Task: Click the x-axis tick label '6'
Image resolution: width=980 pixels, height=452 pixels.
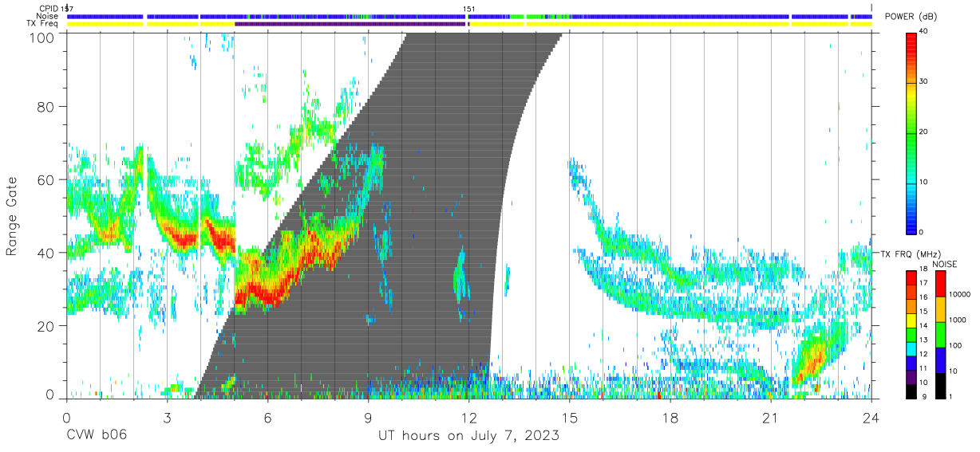Action: [x=267, y=418]
